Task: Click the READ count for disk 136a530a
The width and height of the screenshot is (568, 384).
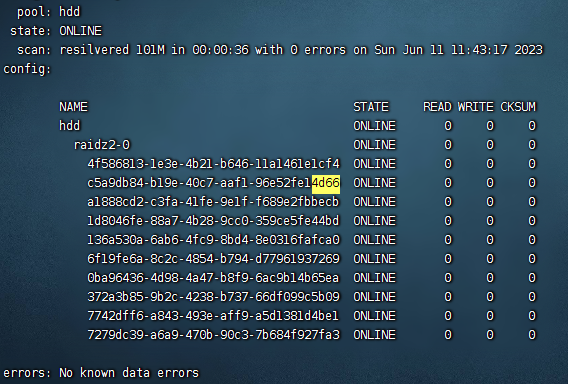Action: pyautogui.click(x=448, y=240)
